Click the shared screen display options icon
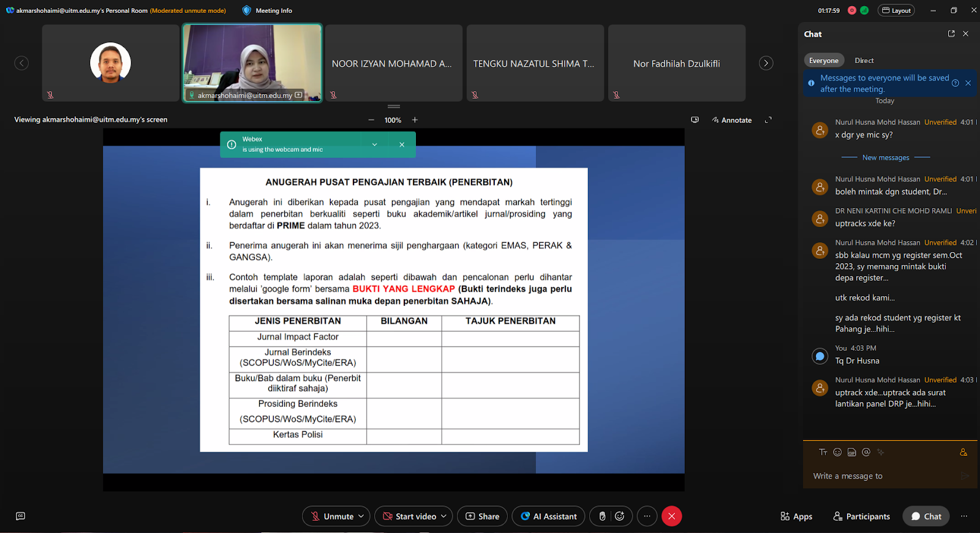The height and width of the screenshot is (533, 980). [695, 120]
